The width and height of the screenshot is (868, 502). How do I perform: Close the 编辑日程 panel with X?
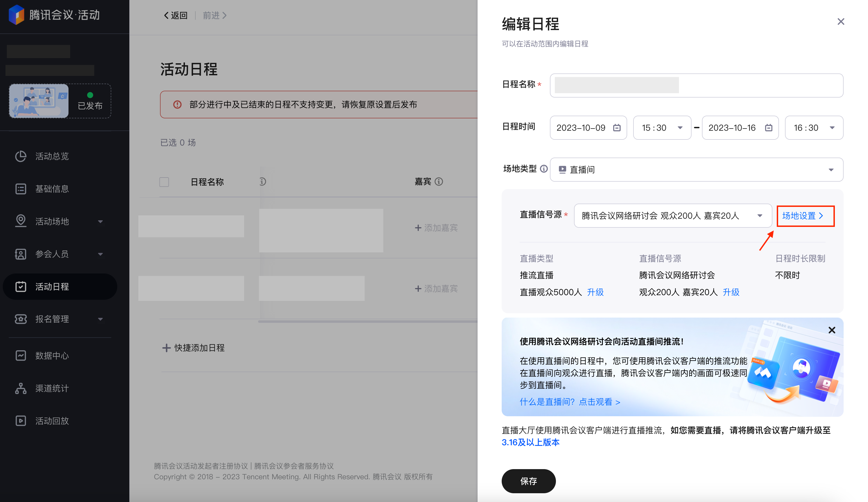point(840,22)
